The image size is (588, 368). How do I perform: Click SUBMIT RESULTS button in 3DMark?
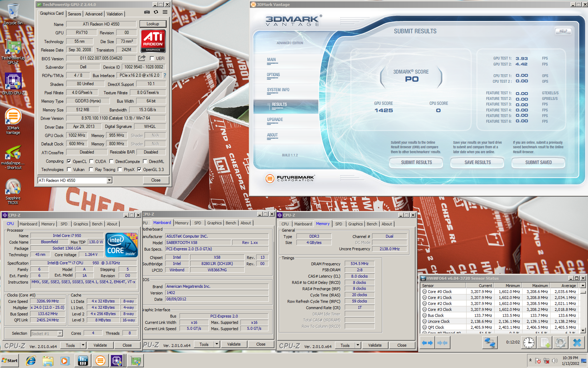[416, 163]
